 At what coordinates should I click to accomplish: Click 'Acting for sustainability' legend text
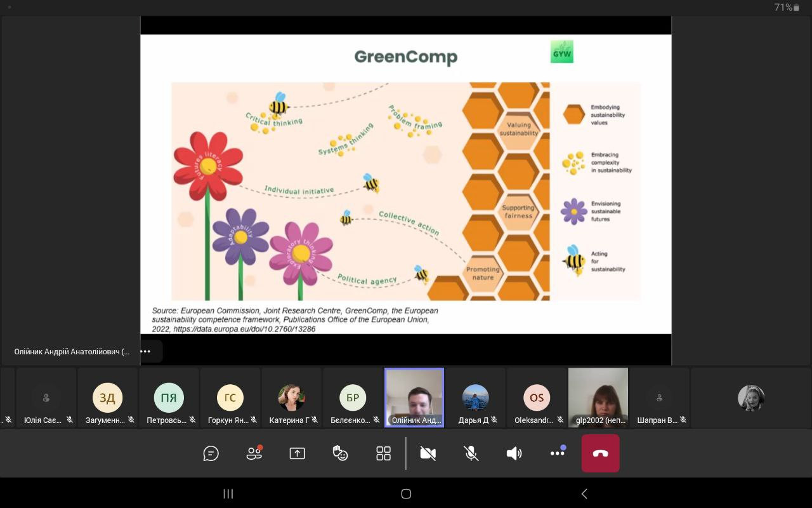point(608,261)
